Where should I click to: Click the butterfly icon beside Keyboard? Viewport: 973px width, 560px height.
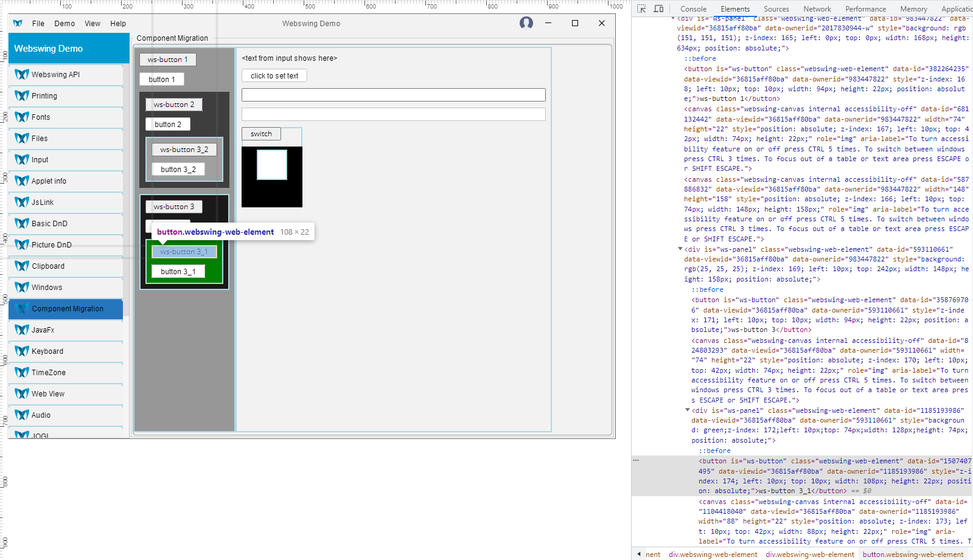(22, 351)
